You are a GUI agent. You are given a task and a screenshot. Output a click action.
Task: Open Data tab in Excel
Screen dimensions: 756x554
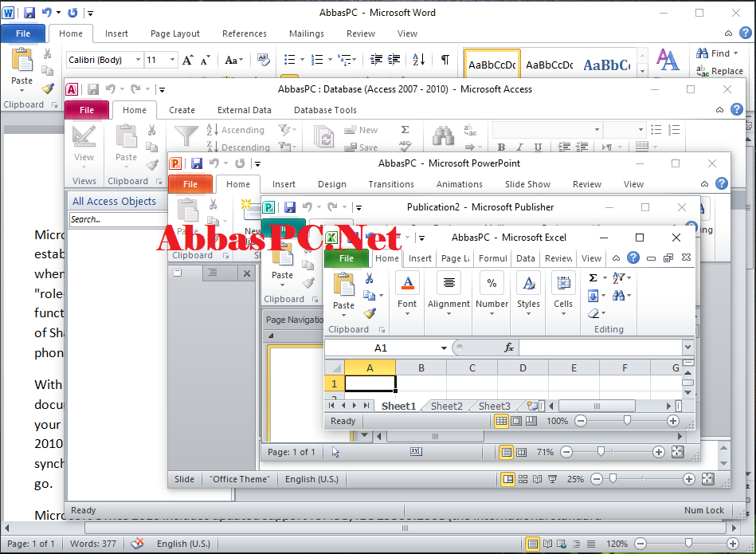coord(526,258)
